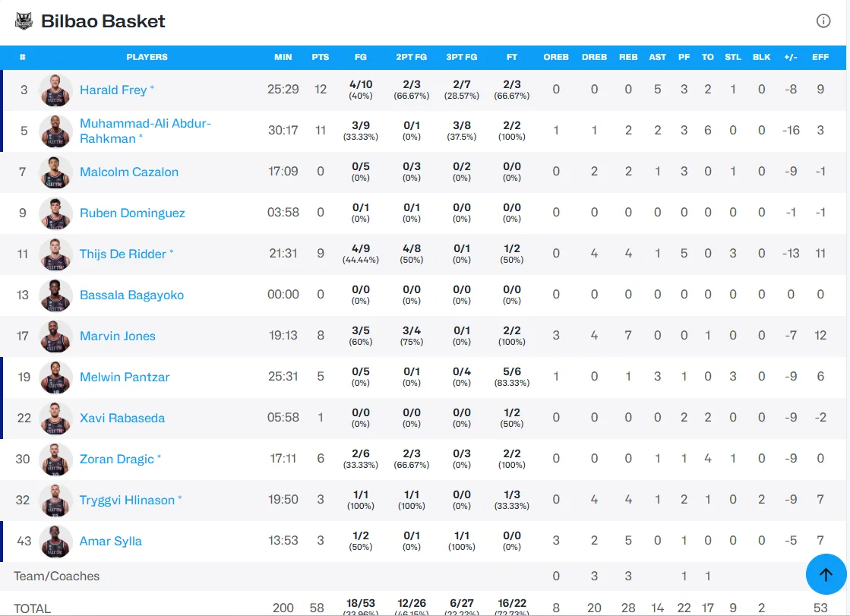Sort table by OREB column header

tap(556, 57)
